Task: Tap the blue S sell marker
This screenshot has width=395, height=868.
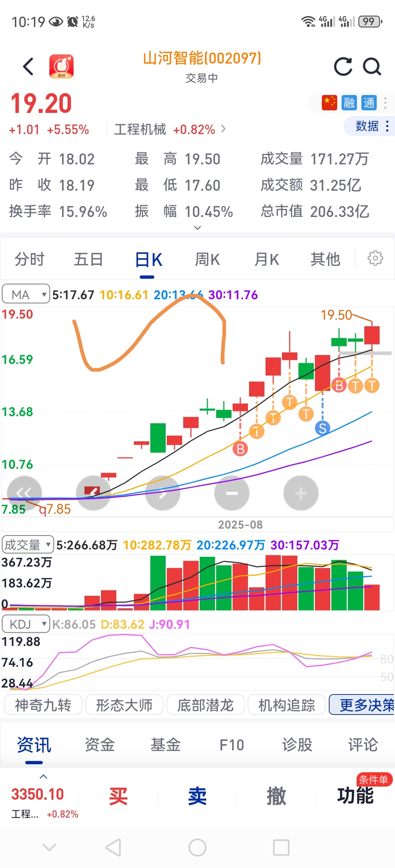Action: [322, 428]
